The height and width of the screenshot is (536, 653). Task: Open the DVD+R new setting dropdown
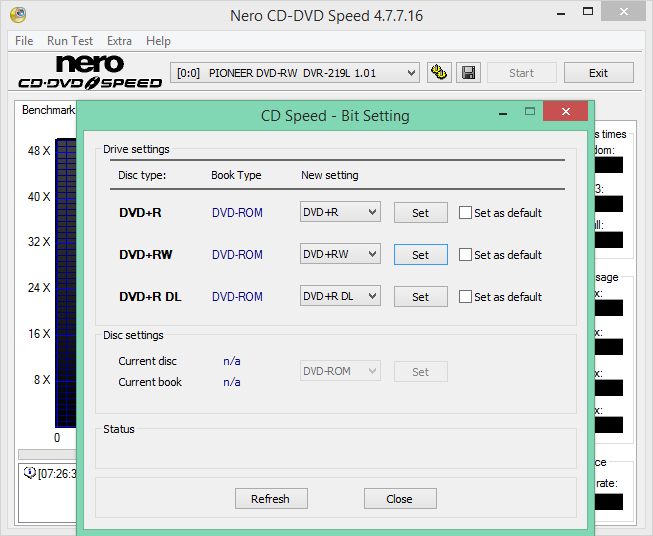click(340, 212)
